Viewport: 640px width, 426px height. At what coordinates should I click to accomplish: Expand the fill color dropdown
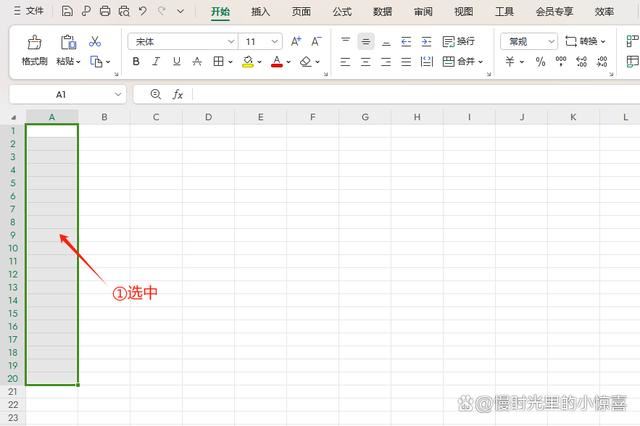pyautogui.click(x=260, y=62)
